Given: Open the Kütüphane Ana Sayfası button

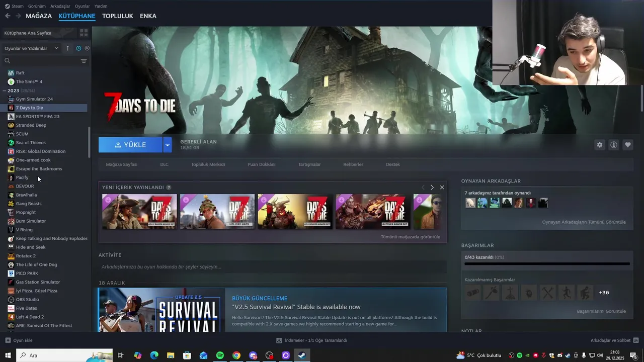Looking at the screenshot, I should click(x=39, y=33).
